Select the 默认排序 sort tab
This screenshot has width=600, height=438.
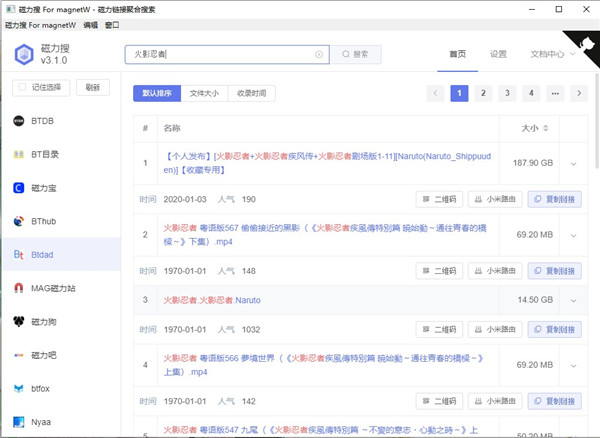[157, 93]
